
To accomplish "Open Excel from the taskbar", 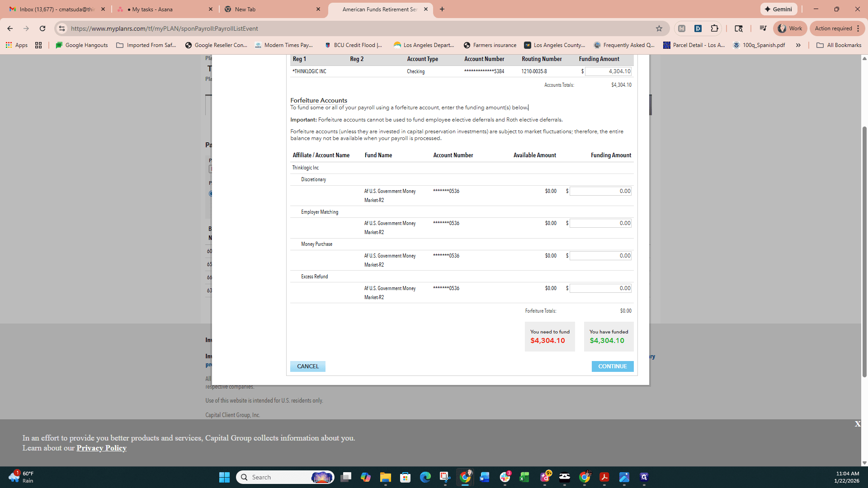I will (524, 477).
